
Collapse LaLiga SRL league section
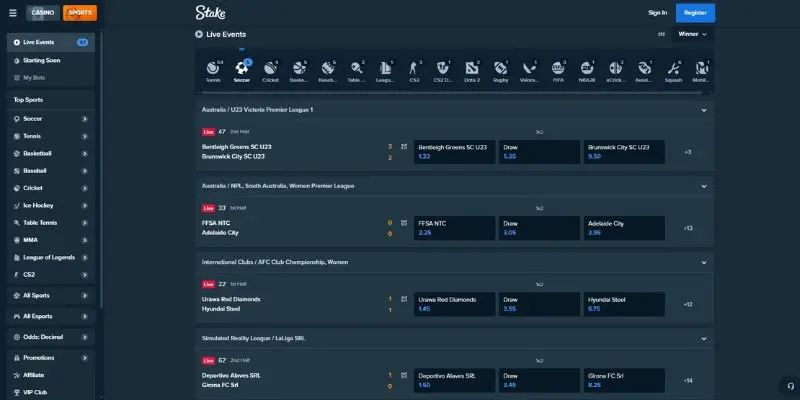(704, 338)
